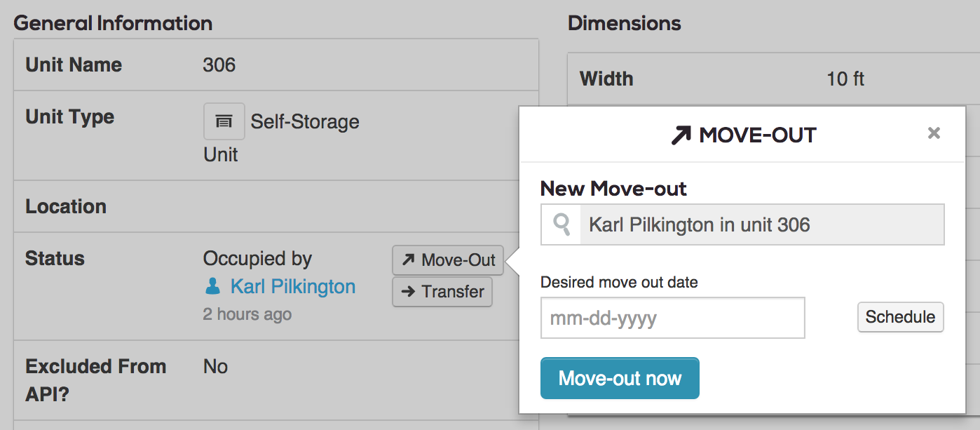Click the arrow icon in Move-Out popover header
The width and height of the screenshot is (980, 430).
pos(681,135)
